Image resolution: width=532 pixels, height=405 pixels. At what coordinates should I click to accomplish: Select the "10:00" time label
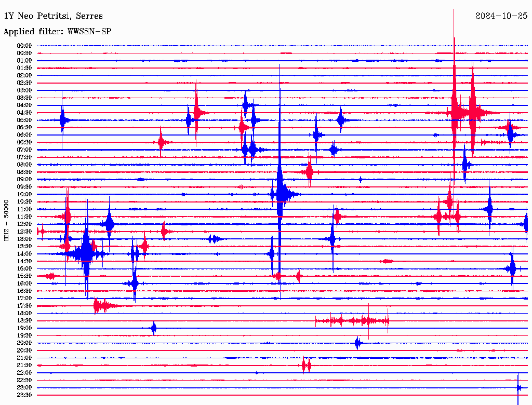click(24, 194)
